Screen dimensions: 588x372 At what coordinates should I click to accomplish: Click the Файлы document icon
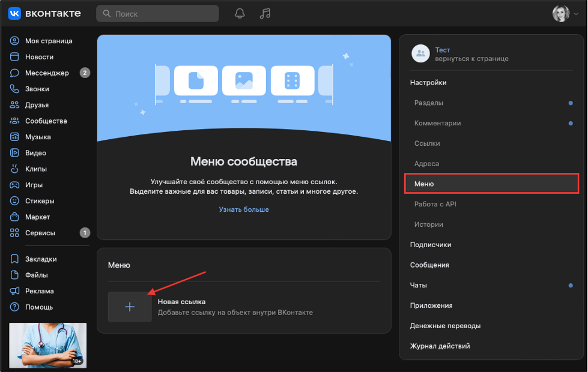point(14,275)
